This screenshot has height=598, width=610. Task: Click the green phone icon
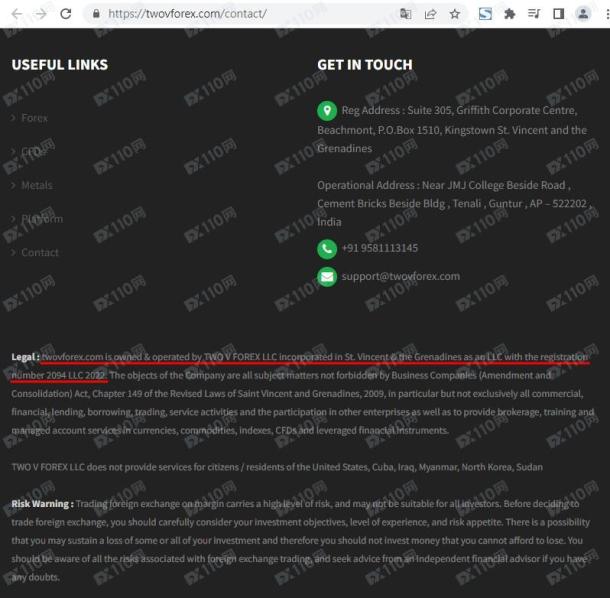327,249
